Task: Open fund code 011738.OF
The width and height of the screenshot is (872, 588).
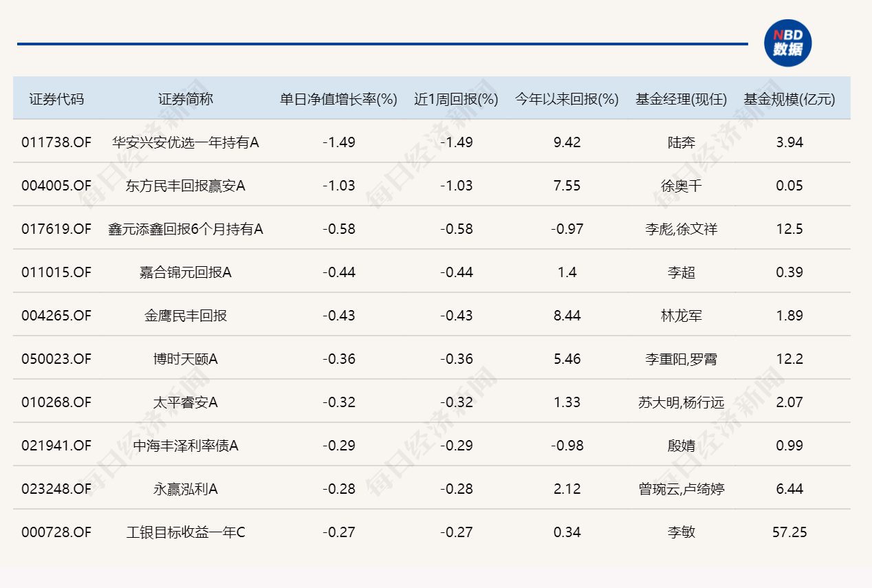Action: pos(56,142)
